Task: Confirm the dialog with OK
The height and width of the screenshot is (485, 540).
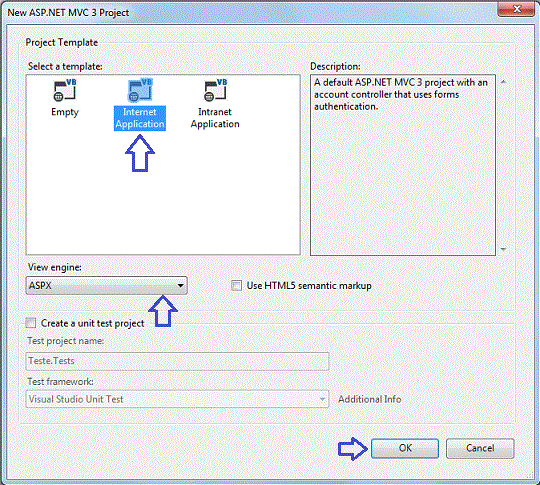Action: coord(405,448)
